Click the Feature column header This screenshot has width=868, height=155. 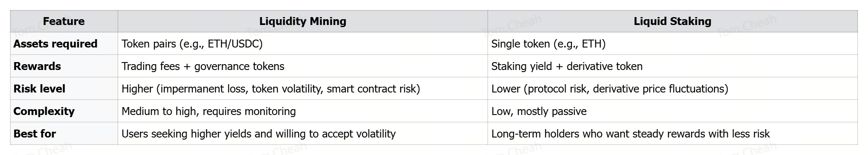click(x=64, y=21)
